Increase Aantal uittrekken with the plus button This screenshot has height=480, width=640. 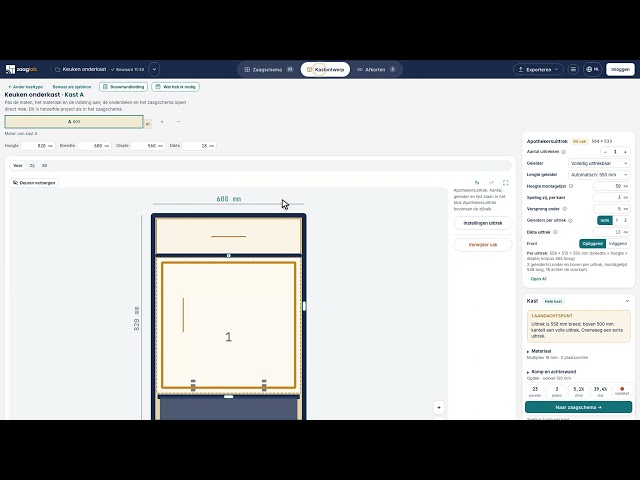625,152
